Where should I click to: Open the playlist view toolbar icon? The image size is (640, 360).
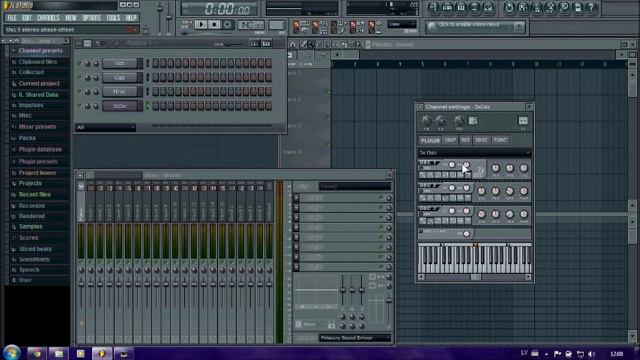click(433, 7)
